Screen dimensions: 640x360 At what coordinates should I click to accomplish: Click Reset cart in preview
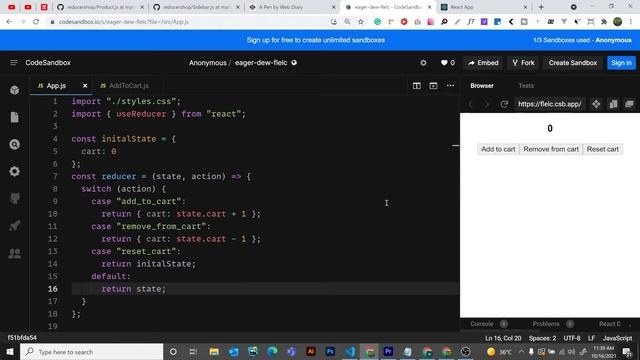coord(602,149)
